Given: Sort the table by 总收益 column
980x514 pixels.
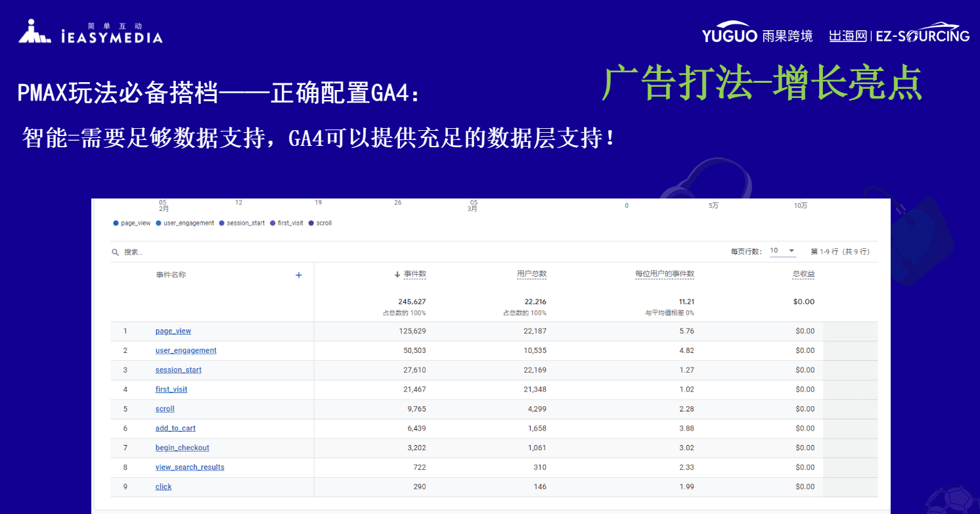Looking at the screenshot, I should pos(803,275).
